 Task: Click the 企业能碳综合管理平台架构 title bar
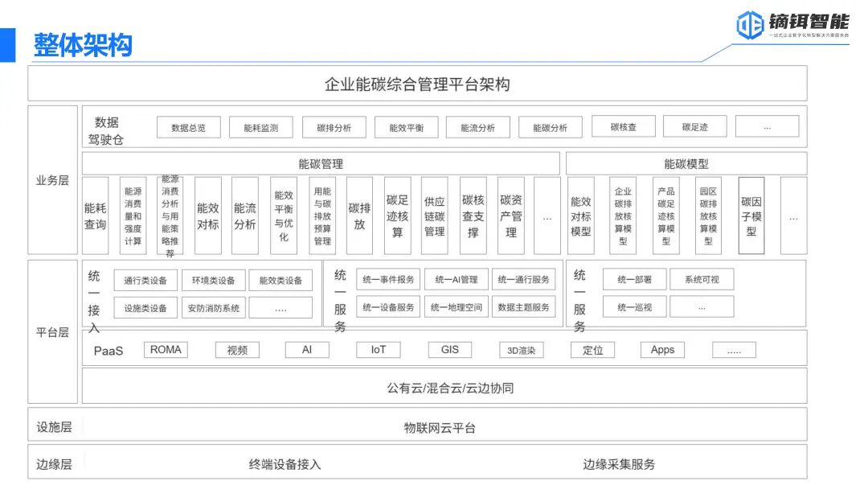click(x=416, y=84)
